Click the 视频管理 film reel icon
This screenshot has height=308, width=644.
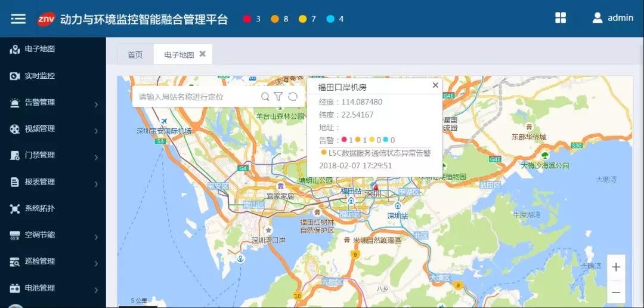coord(15,129)
